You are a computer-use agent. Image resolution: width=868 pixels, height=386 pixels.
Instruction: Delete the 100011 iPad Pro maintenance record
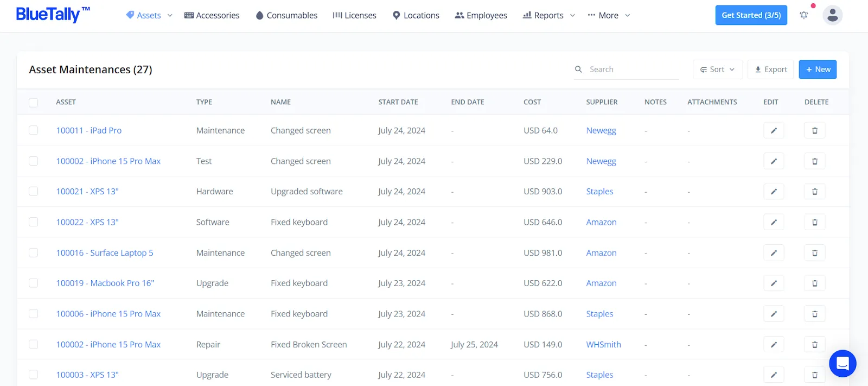click(x=814, y=130)
